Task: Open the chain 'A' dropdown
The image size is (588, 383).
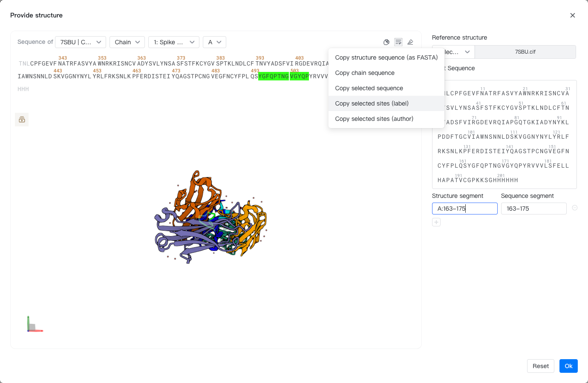Action: click(214, 42)
